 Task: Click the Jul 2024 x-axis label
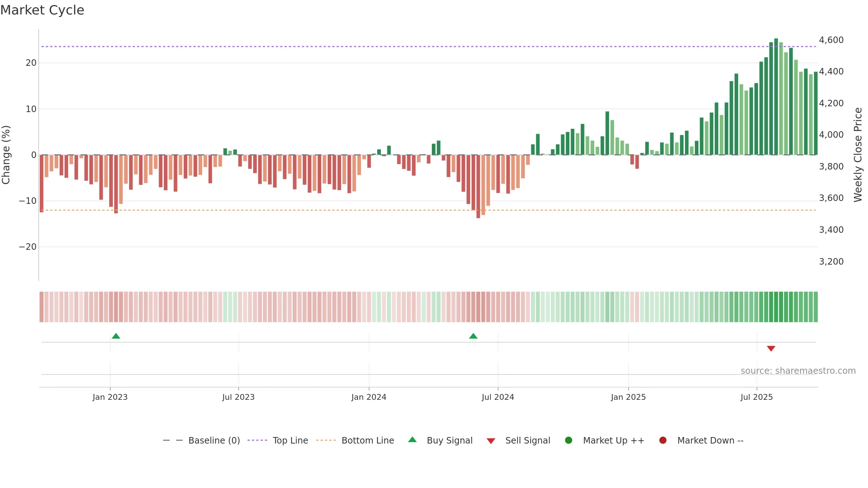pos(498,397)
